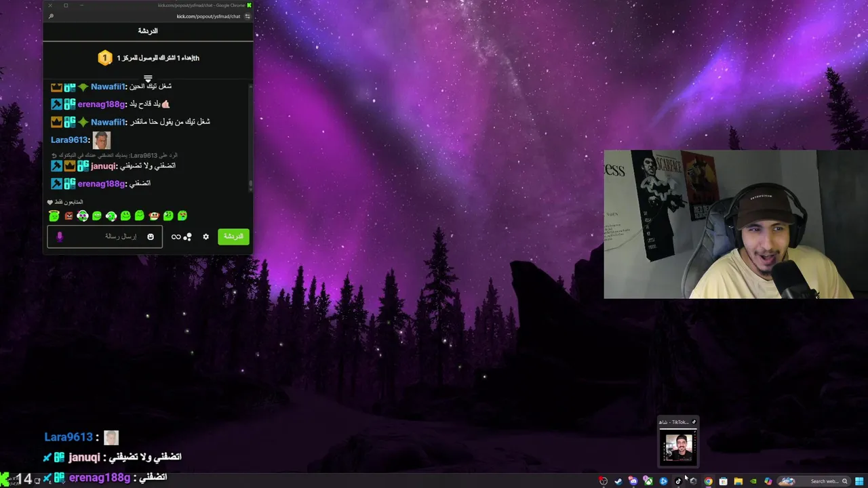This screenshot has width=868, height=488.
Task: Click the Search web taskbar box
Action: click(x=814, y=481)
